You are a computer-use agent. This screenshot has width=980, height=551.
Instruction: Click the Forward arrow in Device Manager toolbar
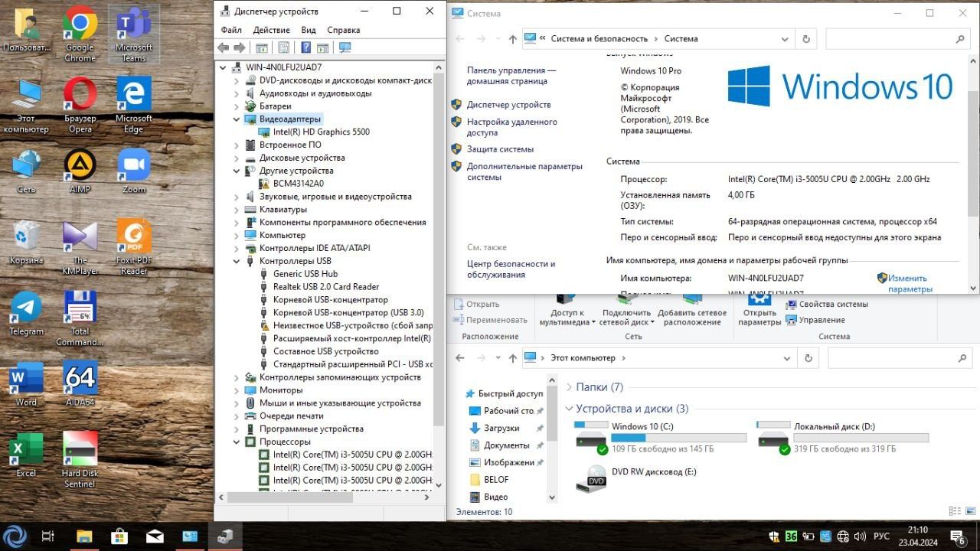click(x=240, y=47)
